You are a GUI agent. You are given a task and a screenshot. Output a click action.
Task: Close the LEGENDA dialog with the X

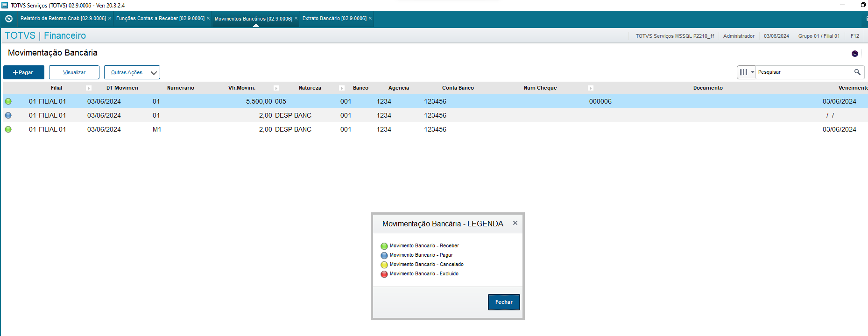[515, 223]
